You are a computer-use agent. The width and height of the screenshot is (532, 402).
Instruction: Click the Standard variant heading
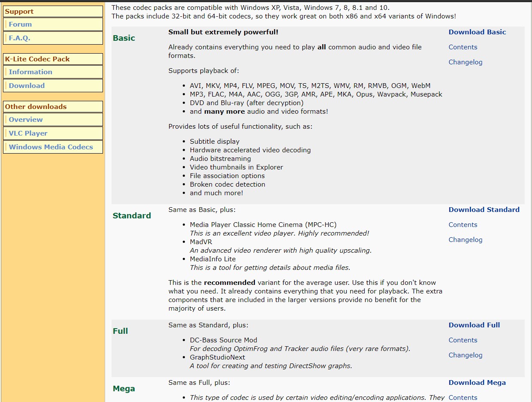(132, 216)
